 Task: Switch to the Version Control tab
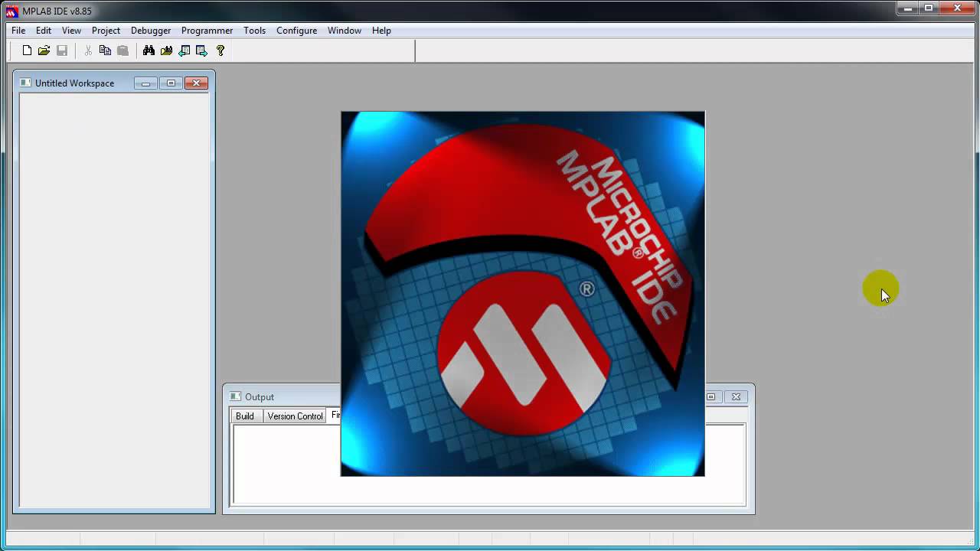click(x=295, y=416)
